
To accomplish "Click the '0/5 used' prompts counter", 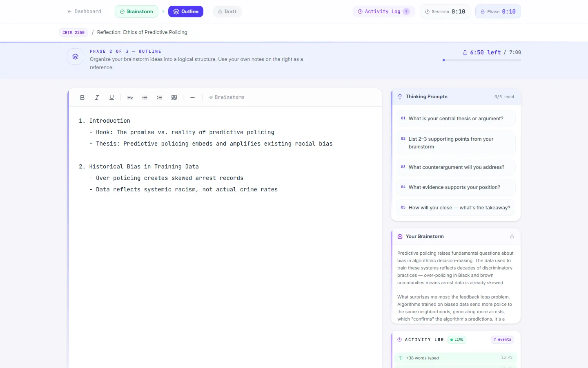I will (x=504, y=97).
